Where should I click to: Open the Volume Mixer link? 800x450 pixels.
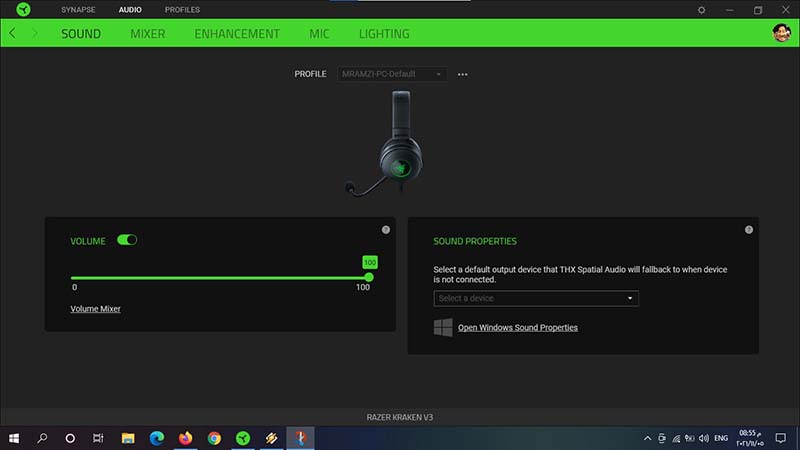point(95,309)
